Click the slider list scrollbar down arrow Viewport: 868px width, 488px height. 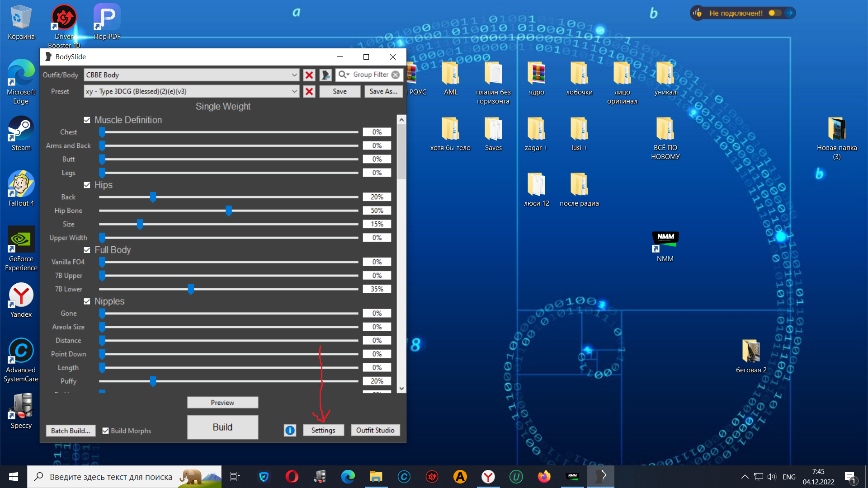tap(401, 389)
